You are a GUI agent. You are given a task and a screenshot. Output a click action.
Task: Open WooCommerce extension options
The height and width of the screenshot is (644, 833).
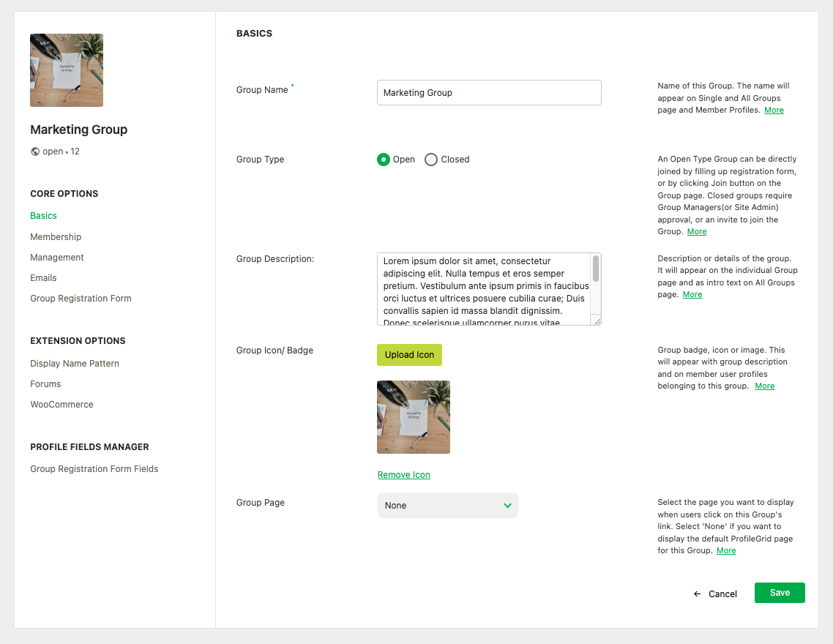click(x=61, y=405)
